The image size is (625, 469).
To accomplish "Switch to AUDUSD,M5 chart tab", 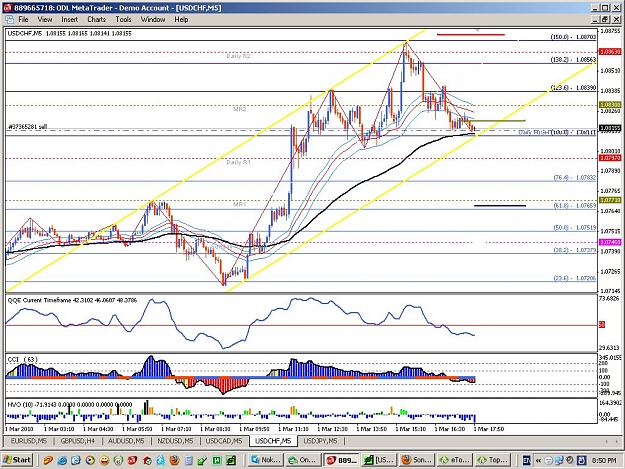I will pos(126,441).
